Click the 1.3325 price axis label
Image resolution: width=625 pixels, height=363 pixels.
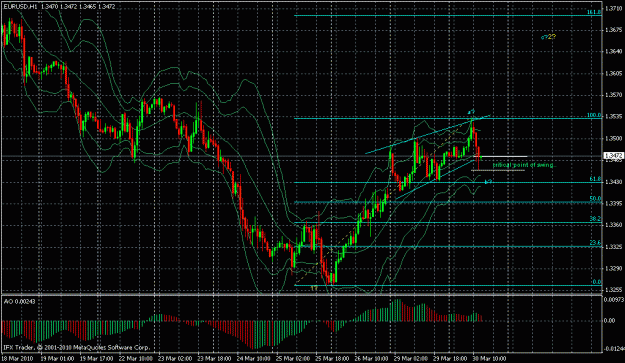coord(614,247)
